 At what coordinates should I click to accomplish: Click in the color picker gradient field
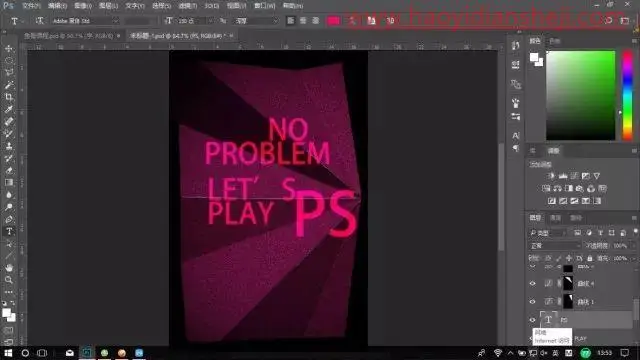[580, 95]
